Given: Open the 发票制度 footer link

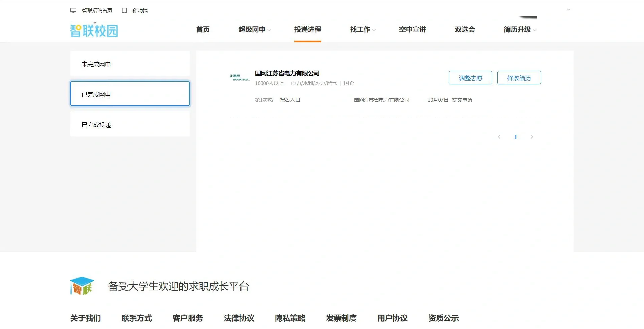Looking at the screenshot, I should (341, 318).
